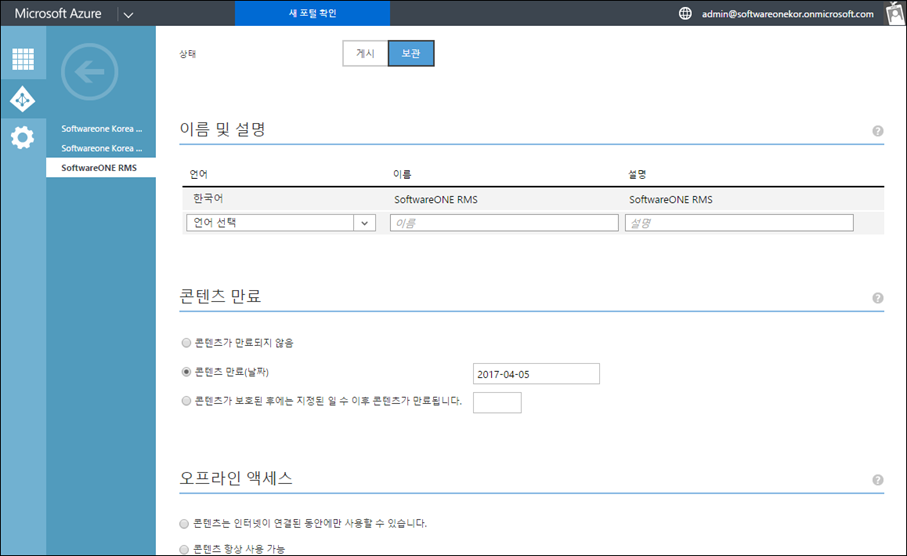Go back with the circular arrow

90,72
